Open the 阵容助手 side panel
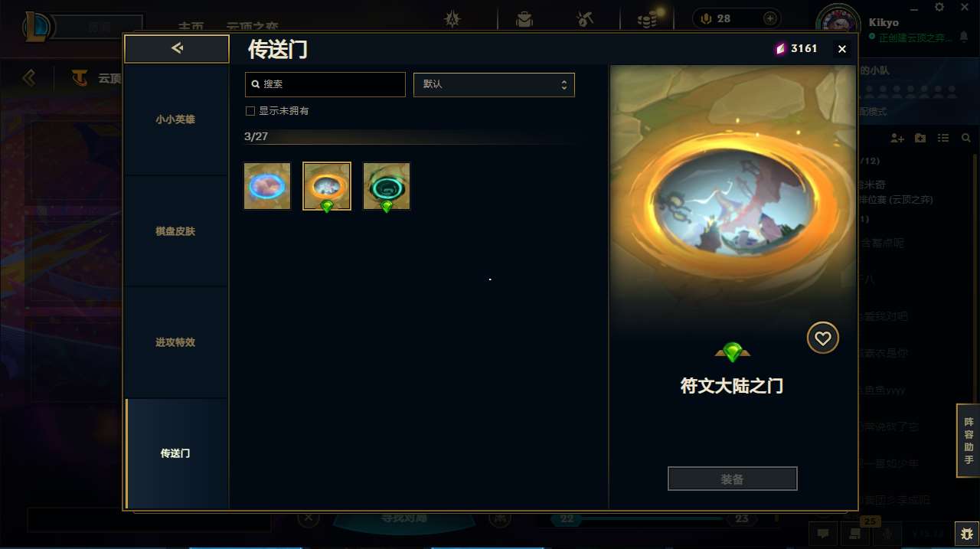The image size is (980, 549). [969, 440]
